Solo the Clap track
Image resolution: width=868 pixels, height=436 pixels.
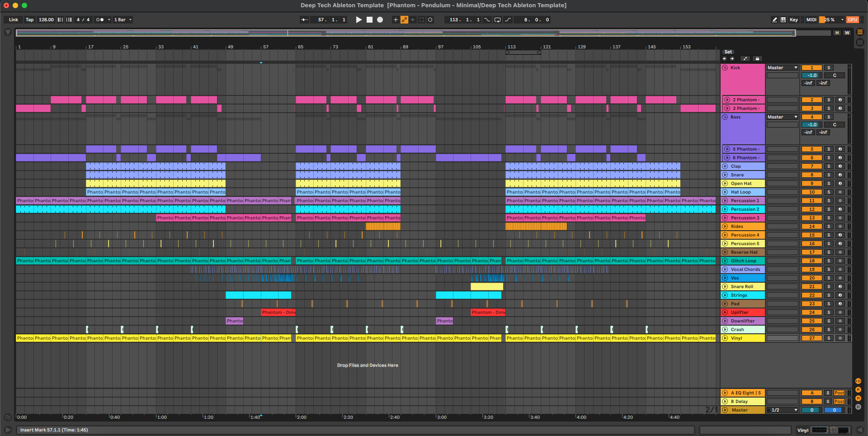tap(829, 166)
